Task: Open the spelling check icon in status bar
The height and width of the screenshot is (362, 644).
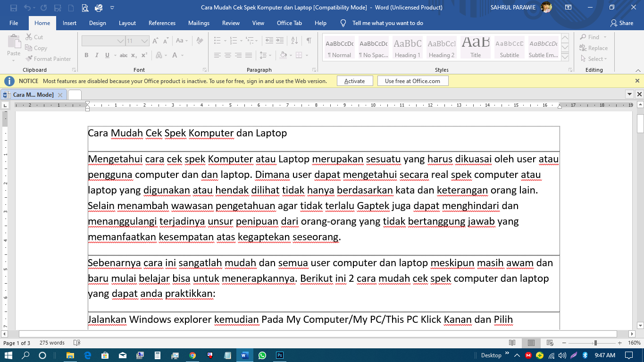Action: [78, 343]
